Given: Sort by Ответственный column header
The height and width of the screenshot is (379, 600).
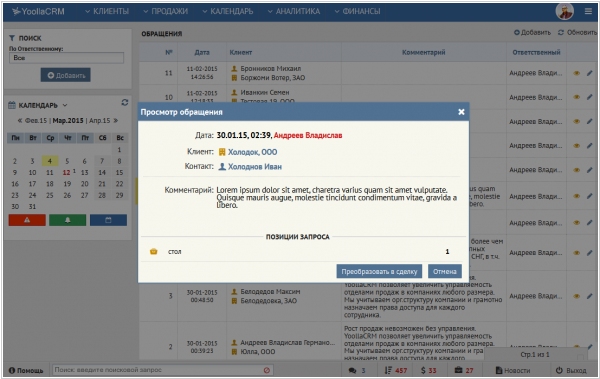Looking at the screenshot, I should (x=536, y=52).
